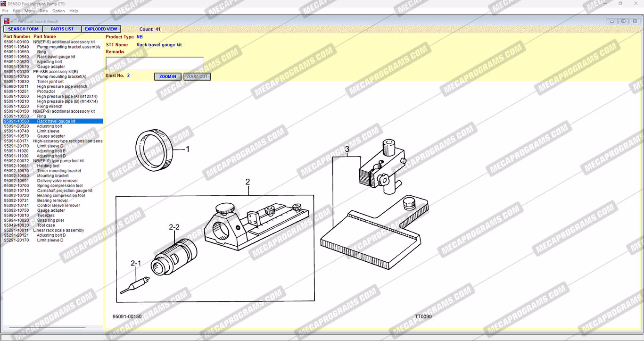This screenshot has height=341, width=644.
Task: Click the STT Parts List window icon
Action: click(x=7, y=21)
